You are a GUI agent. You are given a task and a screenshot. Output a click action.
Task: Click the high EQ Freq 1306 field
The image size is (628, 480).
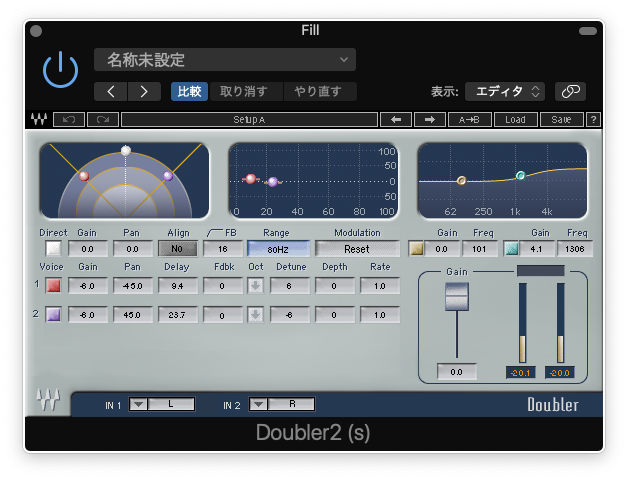[x=575, y=249]
